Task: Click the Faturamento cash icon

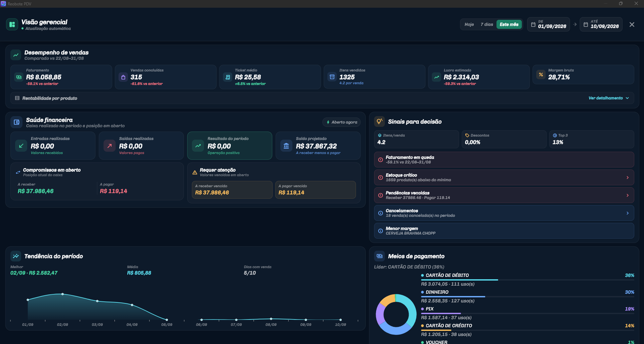Action: tap(19, 77)
